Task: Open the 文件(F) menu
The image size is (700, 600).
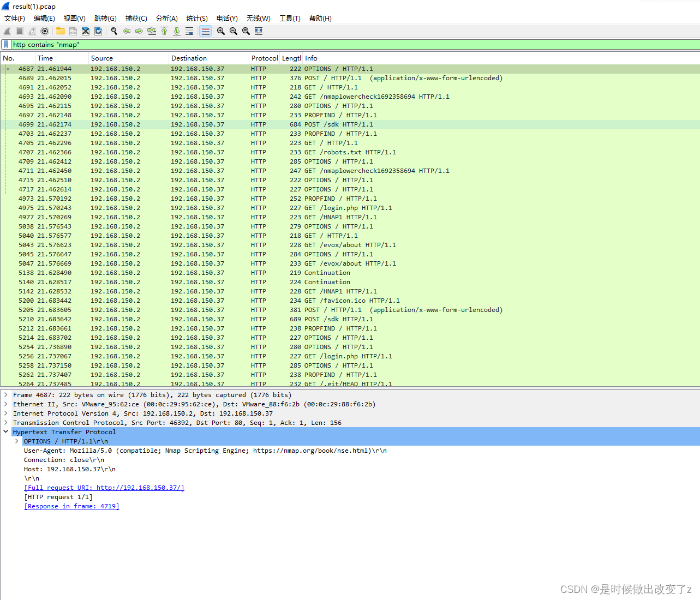Action: tap(15, 19)
